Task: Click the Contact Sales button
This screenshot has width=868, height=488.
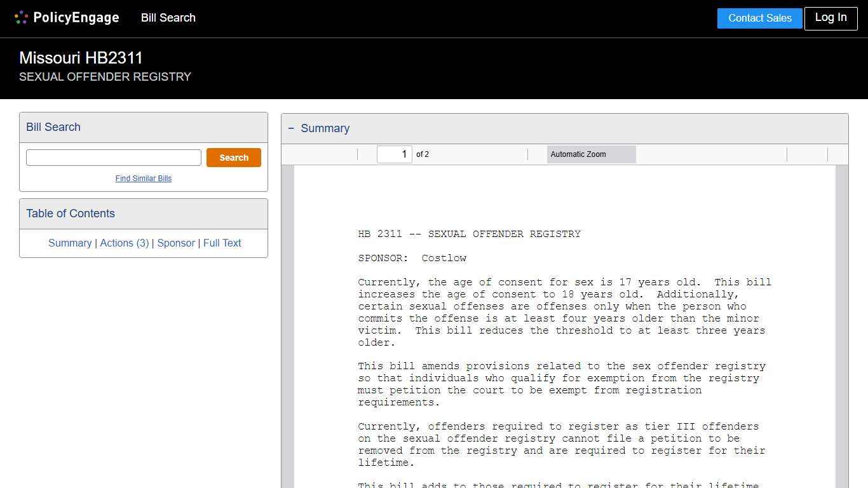Action: click(759, 18)
